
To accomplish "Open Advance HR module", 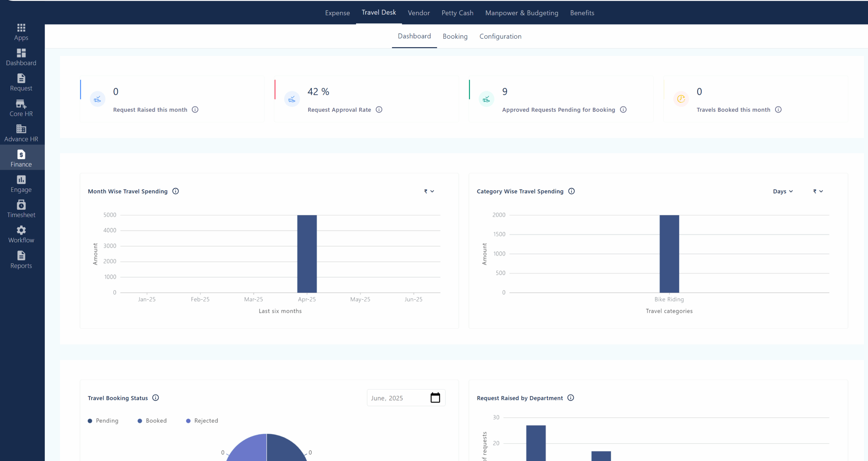I will click(21, 134).
